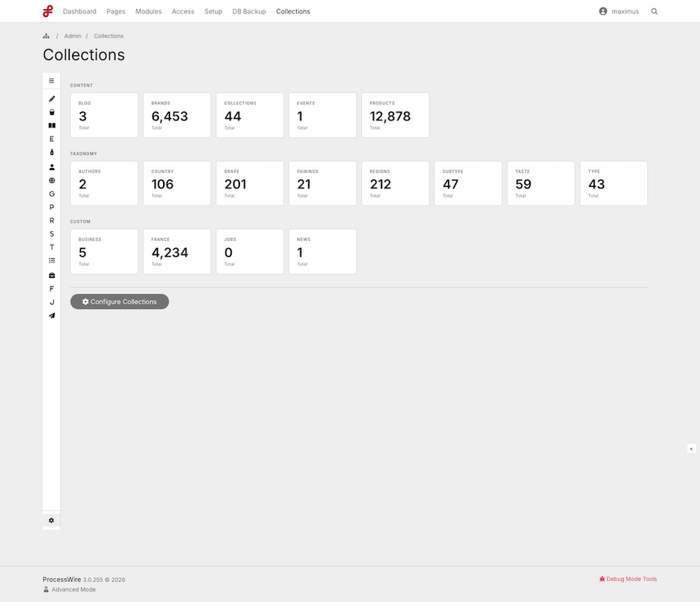Click the globe Country icon in sidebar

pos(52,181)
